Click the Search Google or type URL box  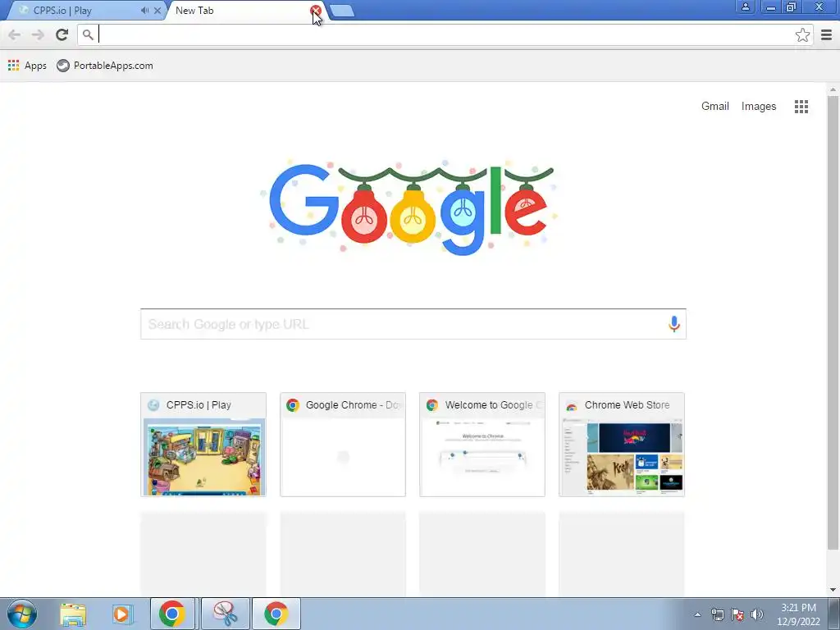coord(413,324)
